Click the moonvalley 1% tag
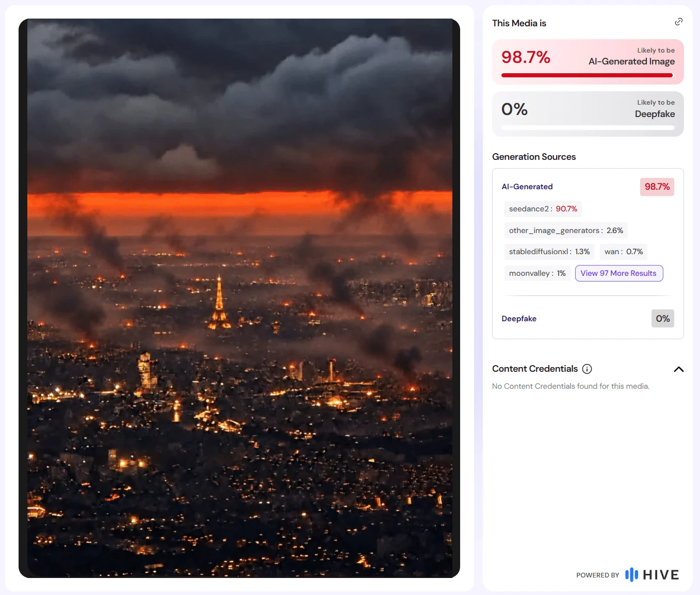This screenshot has width=700, height=595. pos(537,273)
